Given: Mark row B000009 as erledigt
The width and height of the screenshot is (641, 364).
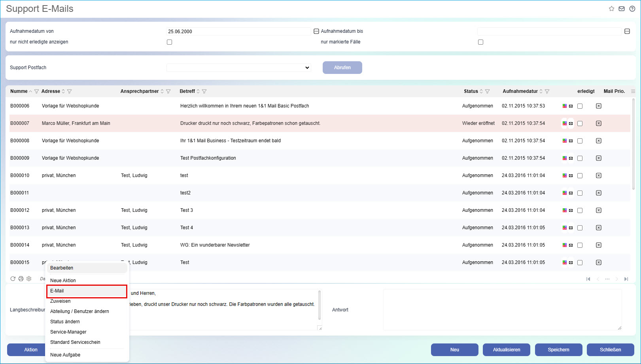Looking at the screenshot, I should pos(580,158).
